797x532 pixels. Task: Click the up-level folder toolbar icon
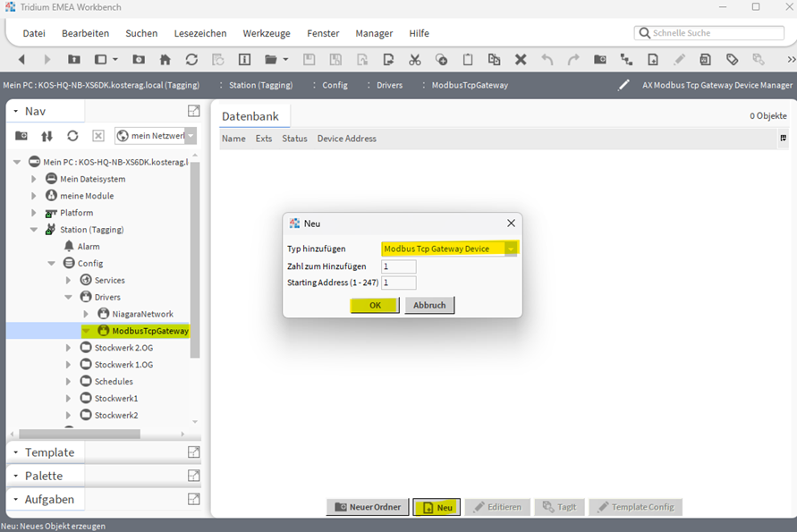(x=74, y=59)
